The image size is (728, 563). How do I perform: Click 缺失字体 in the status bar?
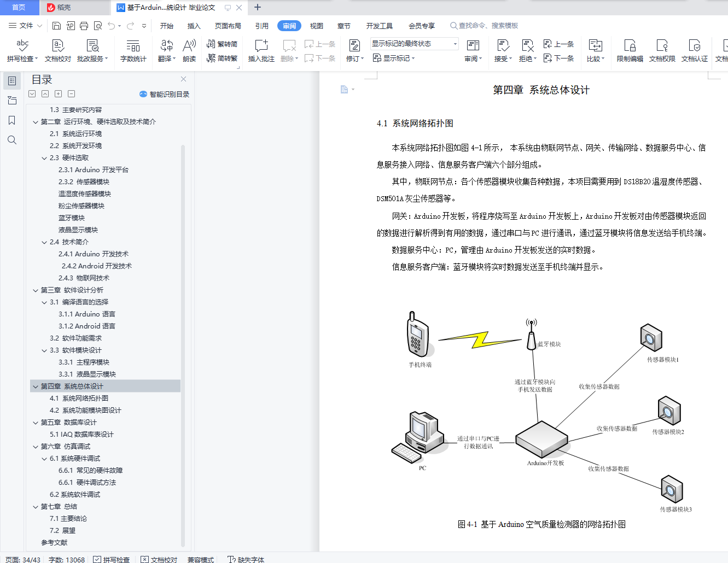246,559
